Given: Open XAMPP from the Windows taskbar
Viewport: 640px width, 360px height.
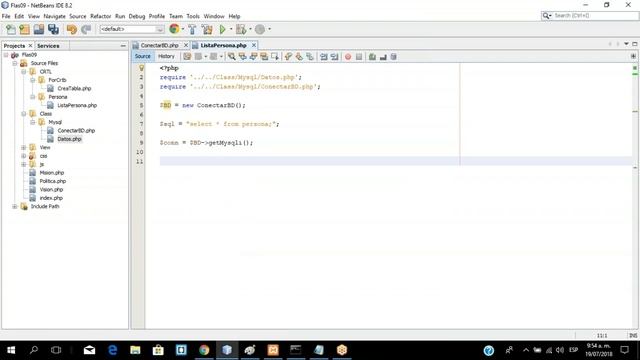Looking at the screenshot, I should pyautogui.click(x=273, y=350).
